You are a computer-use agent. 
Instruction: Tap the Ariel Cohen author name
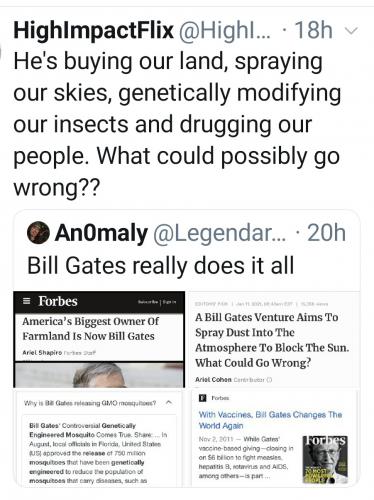pyautogui.click(x=213, y=379)
